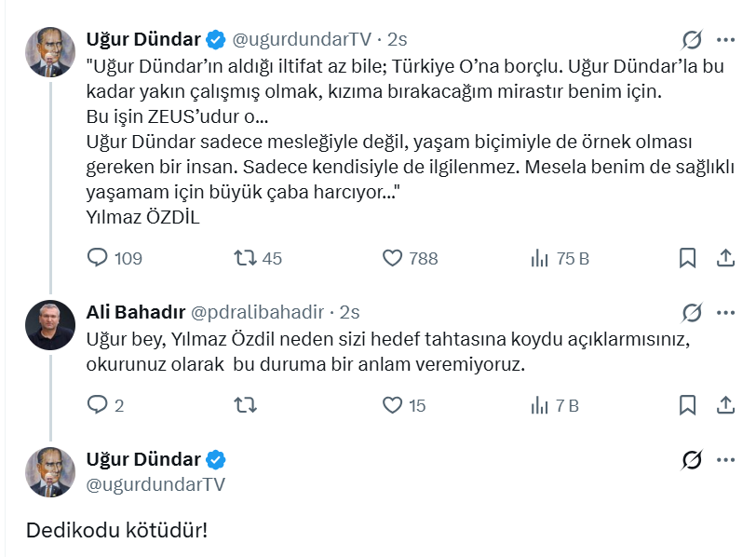Click Grok icon on the last tweet

[x=692, y=459]
